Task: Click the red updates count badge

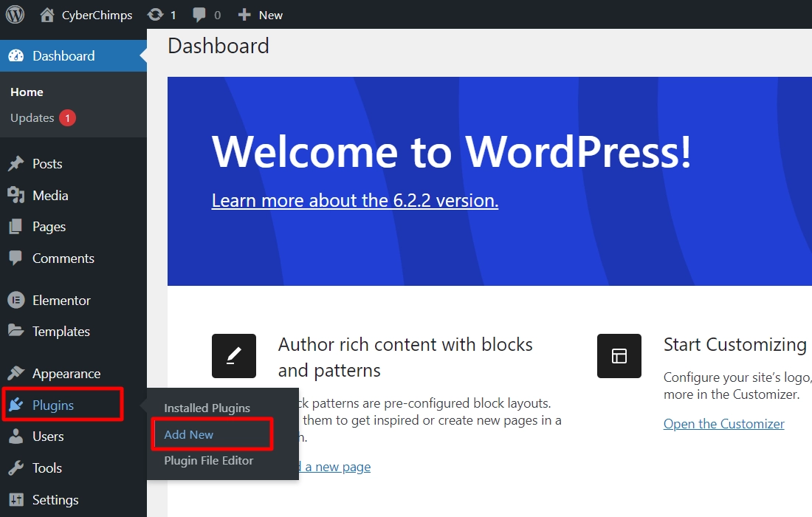Action: click(67, 118)
